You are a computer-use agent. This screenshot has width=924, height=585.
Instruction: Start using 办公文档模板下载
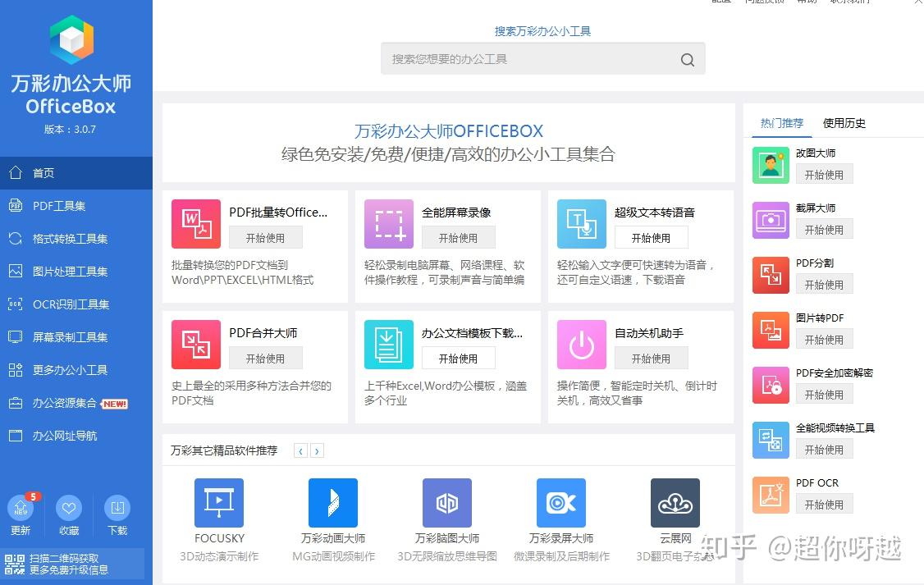tap(458, 359)
